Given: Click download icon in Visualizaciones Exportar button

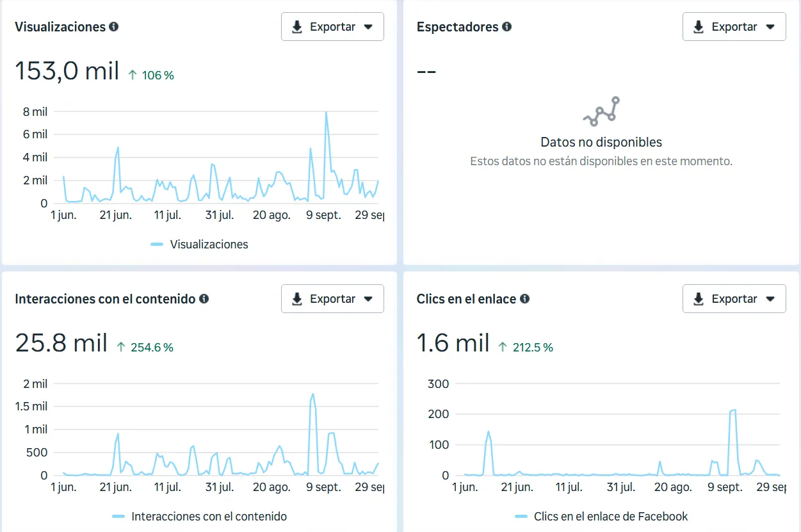Looking at the screenshot, I should coord(297,27).
